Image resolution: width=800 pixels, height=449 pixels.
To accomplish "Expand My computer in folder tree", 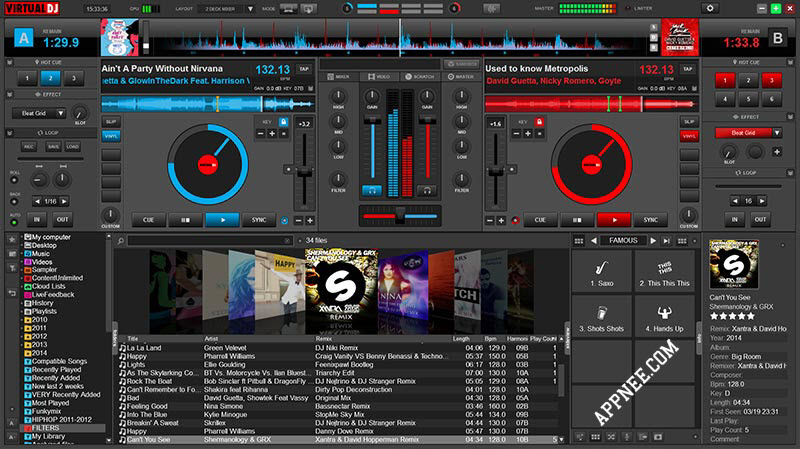I will (x=22, y=237).
